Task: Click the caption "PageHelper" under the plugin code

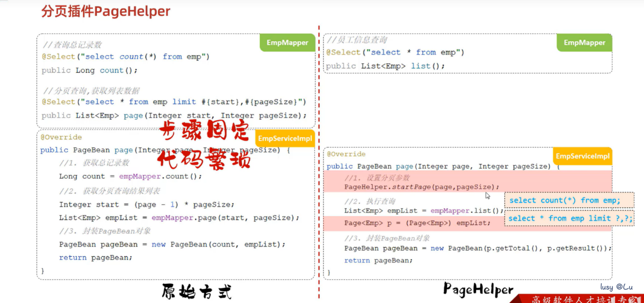Action: (478, 289)
